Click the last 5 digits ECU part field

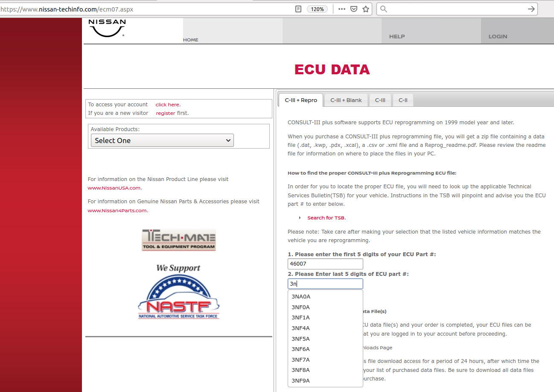click(x=325, y=284)
